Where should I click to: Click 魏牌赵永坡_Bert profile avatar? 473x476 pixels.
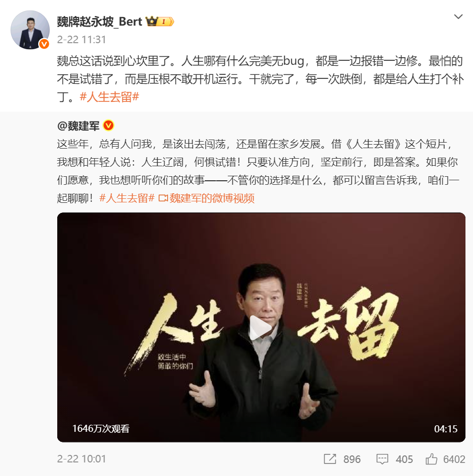point(30,30)
